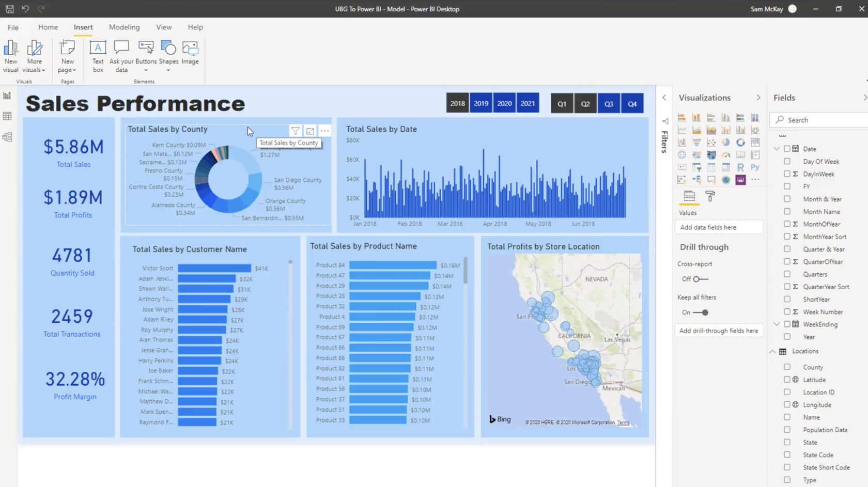868x487 pixels.
Task: Toggle the Keep all filters switch
Action: click(701, 312)
